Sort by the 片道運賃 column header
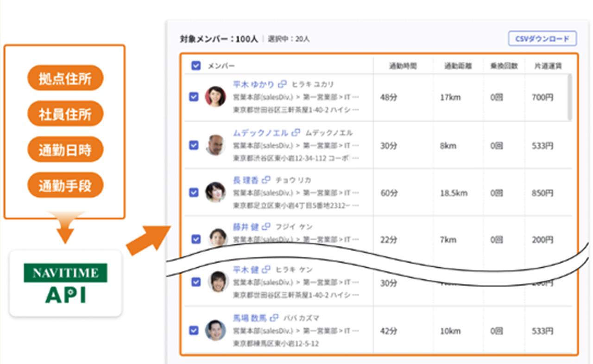 coord(549,66)
